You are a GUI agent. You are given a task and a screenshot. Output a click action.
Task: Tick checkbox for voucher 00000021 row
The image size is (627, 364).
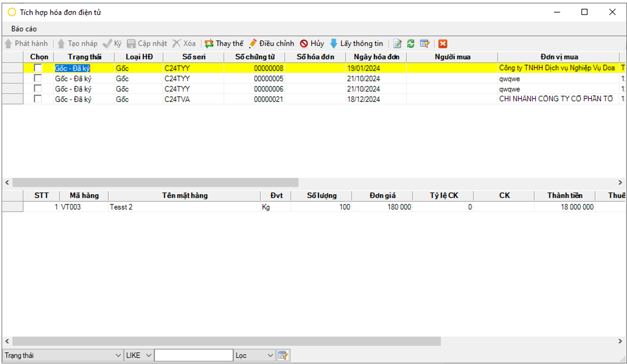click(x=38, y=99)
